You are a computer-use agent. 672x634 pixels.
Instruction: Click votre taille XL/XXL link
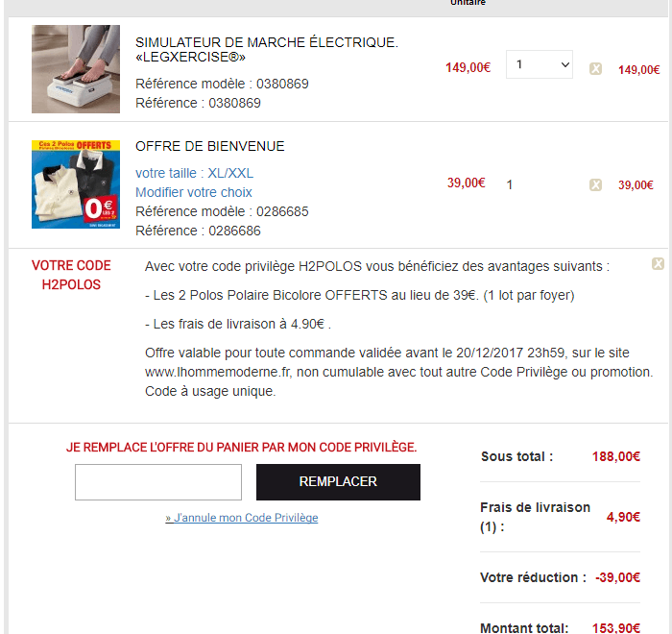(x=194, y=173)
